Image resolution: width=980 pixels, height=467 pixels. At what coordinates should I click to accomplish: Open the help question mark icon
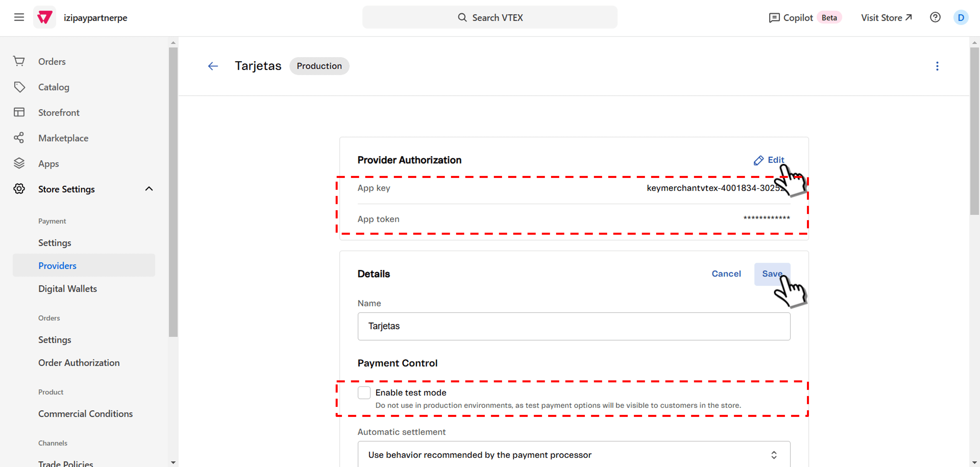tap(935, 17)
